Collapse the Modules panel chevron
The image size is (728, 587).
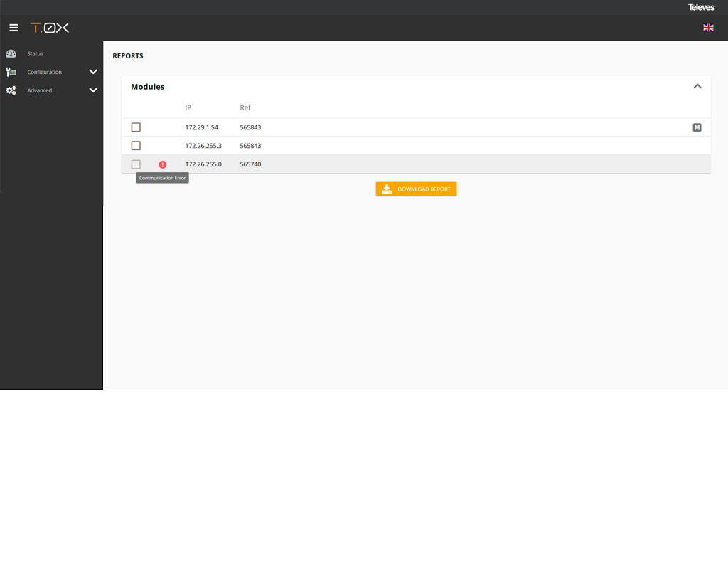click(697, 86)
